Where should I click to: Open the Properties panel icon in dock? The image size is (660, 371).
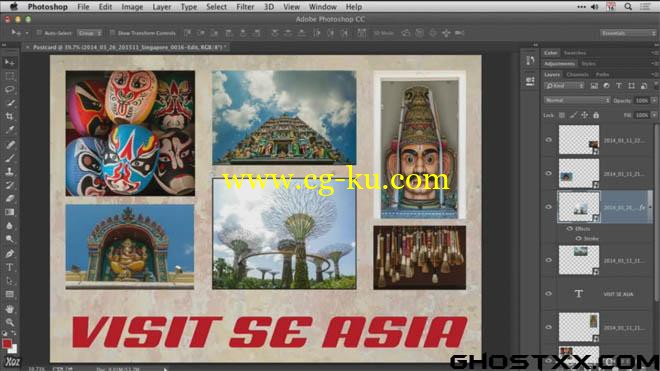point(530,80)
